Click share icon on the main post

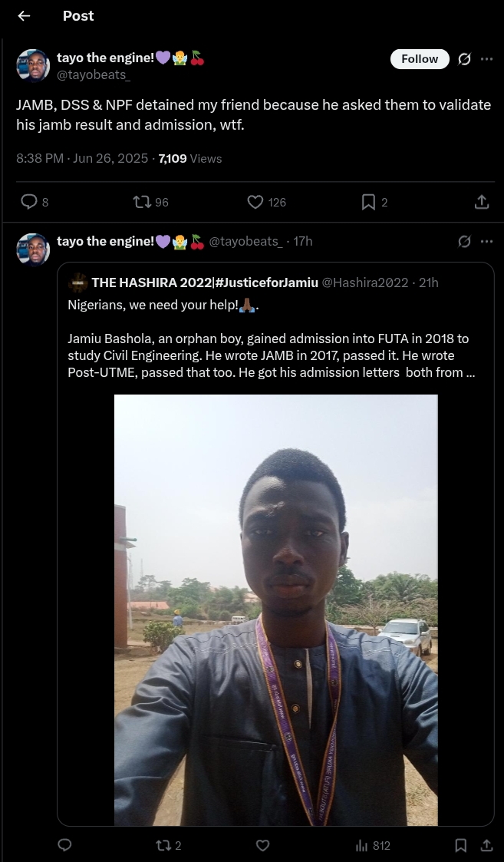point(482,202)
